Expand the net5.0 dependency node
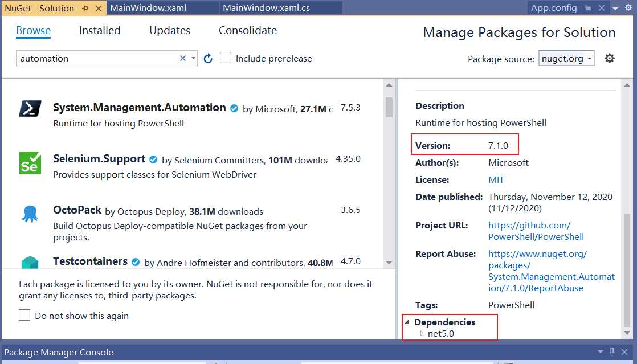This screenshot has height=364, width=637. point(422,334)
